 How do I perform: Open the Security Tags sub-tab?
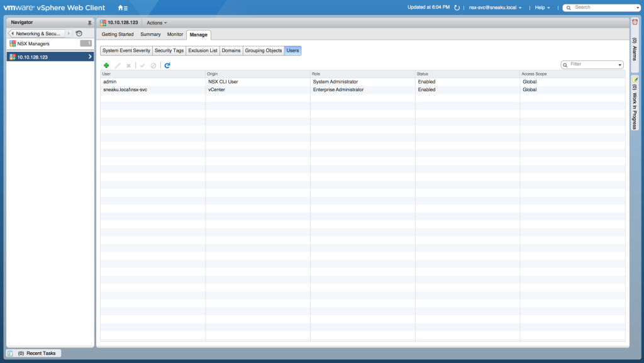[x=169, y=50]
